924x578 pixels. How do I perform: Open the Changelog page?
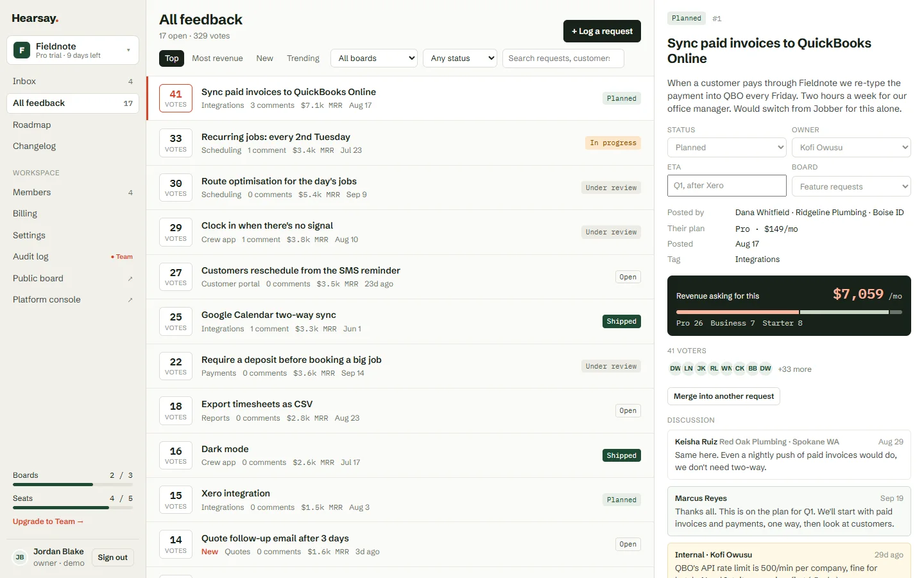click(73, 146)
